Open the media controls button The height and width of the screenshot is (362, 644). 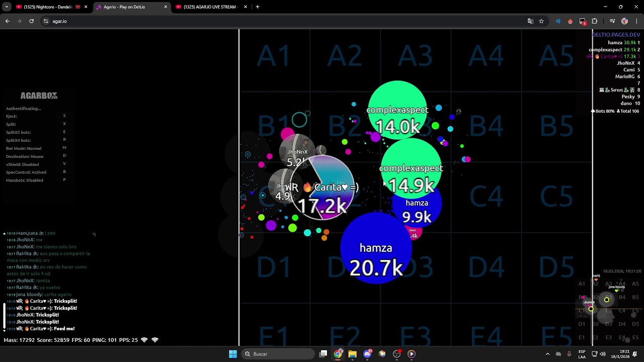pyautogui.click(x=612, y=21)
